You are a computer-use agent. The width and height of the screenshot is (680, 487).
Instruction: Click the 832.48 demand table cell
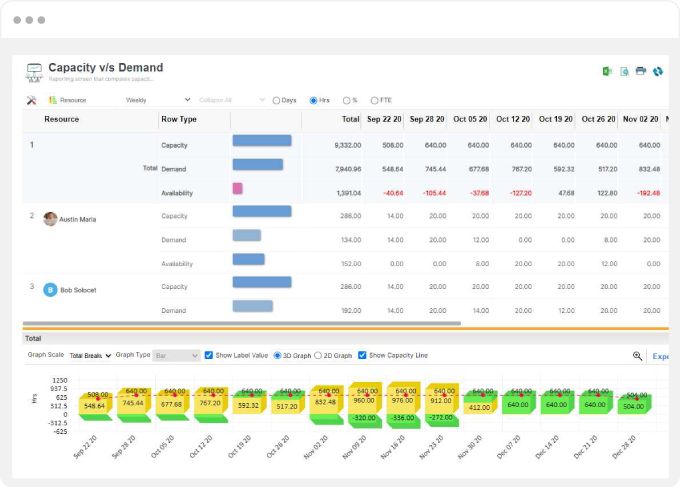pos(649,169)
